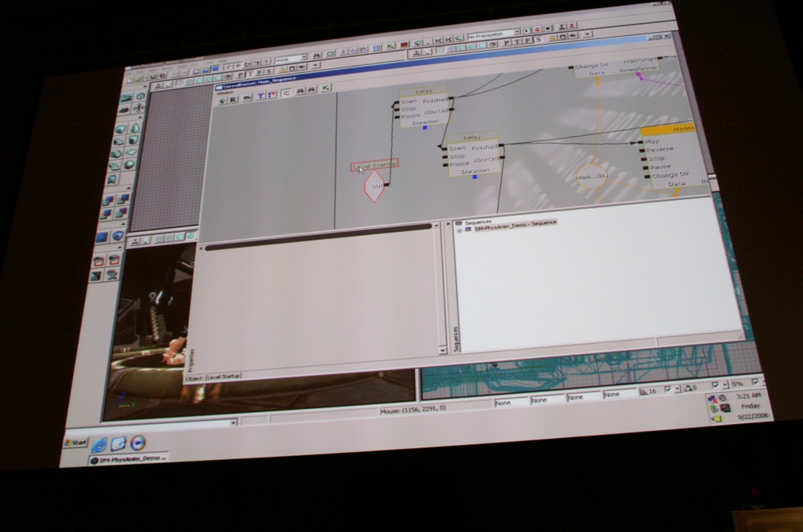803x532 pixels.
Task: Click the vertical Properties panel tab
Action: click(x=191, y=360)
